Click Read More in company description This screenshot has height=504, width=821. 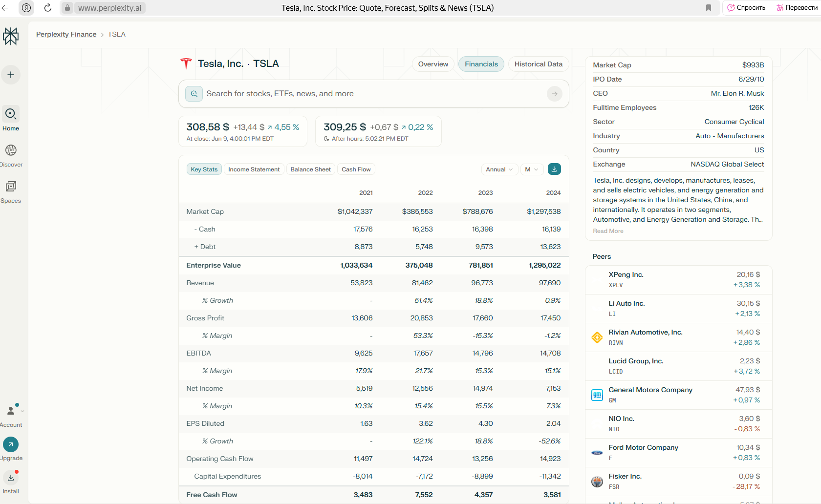pyautogui.click(x=608, y=231)
